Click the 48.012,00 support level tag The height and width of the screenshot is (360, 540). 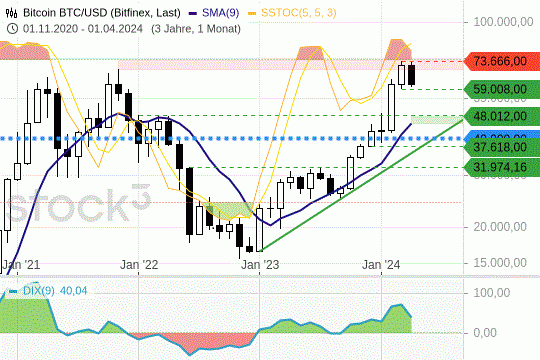tap(502, 116)
